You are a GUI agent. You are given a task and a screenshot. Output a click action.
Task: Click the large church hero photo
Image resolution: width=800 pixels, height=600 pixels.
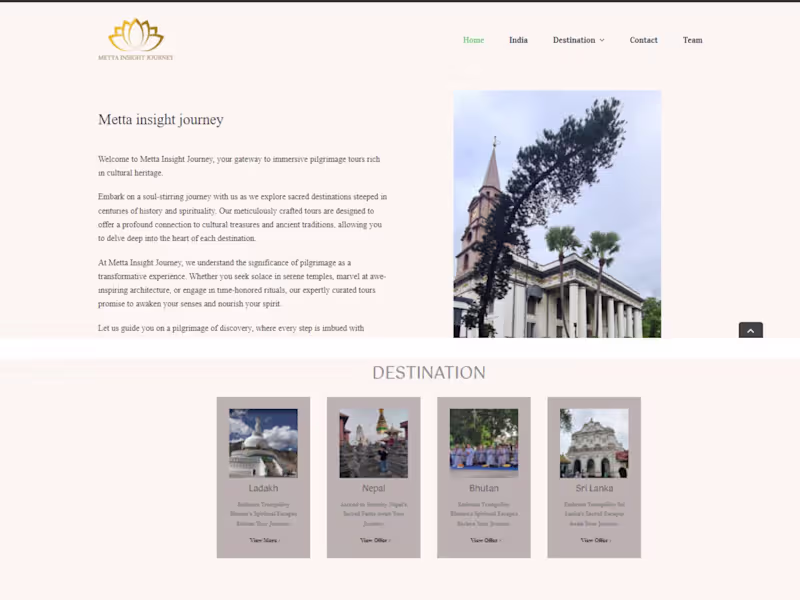tap(557, 213)
